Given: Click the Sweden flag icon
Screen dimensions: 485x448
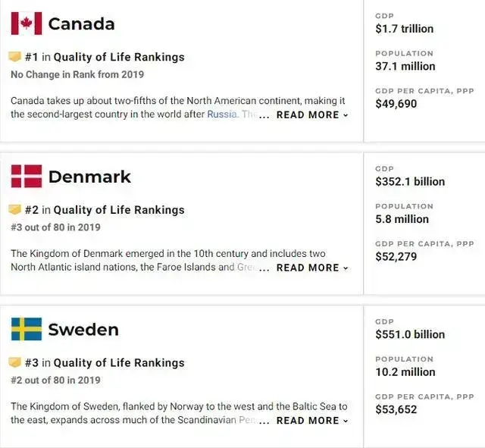Looking at the screenshot, I should click(27, 329).
